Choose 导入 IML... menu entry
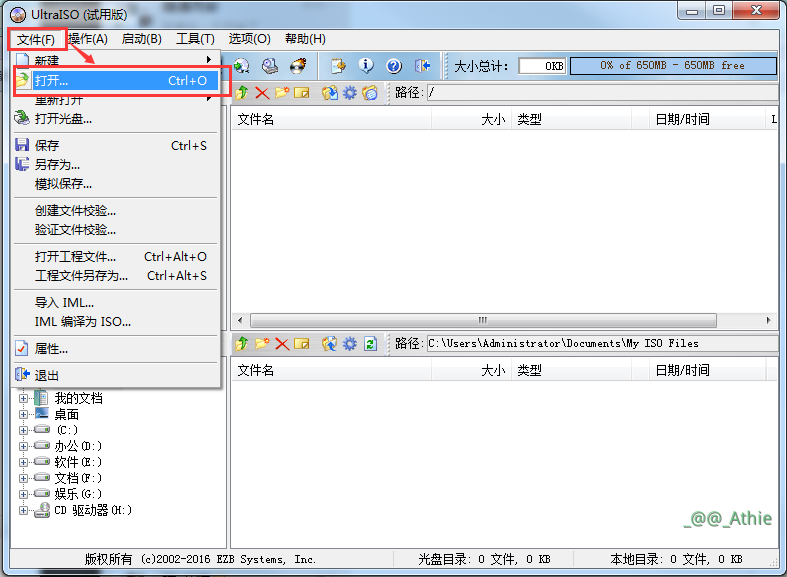 pos(116,304)
